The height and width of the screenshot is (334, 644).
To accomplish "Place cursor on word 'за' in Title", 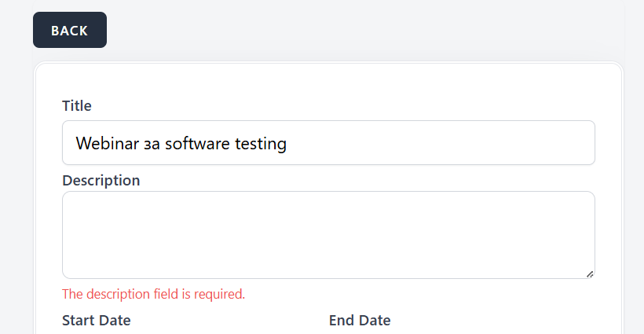I will pos(152,144).
